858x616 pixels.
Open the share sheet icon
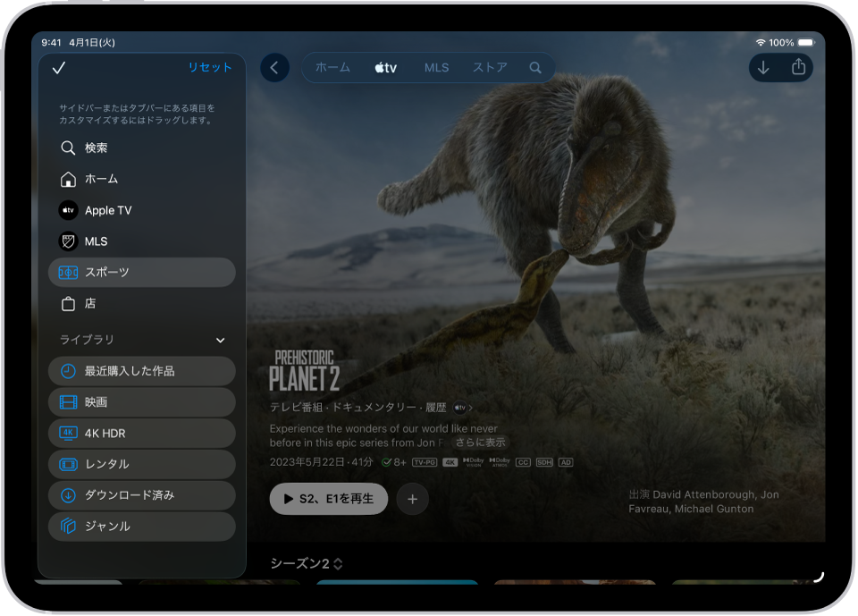[796, 67]
